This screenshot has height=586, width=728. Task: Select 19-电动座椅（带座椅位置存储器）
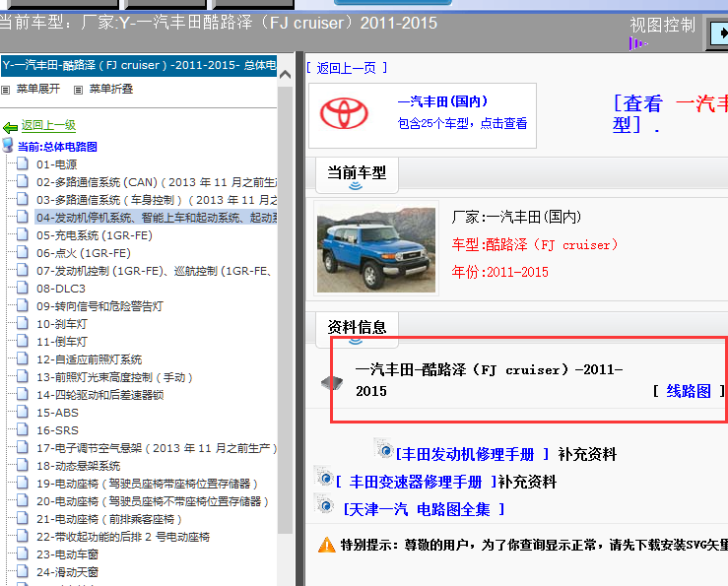pos(147,484)
